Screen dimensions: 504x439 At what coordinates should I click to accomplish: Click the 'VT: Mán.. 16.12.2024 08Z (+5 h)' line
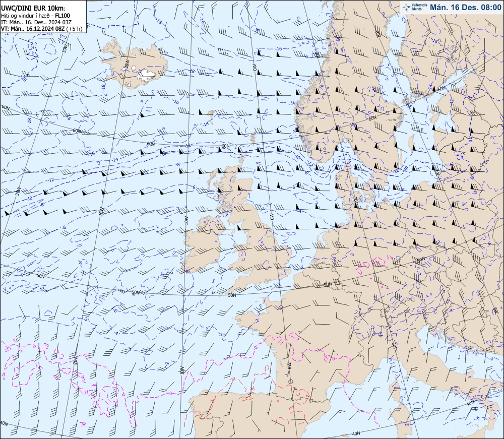[42, 29]
